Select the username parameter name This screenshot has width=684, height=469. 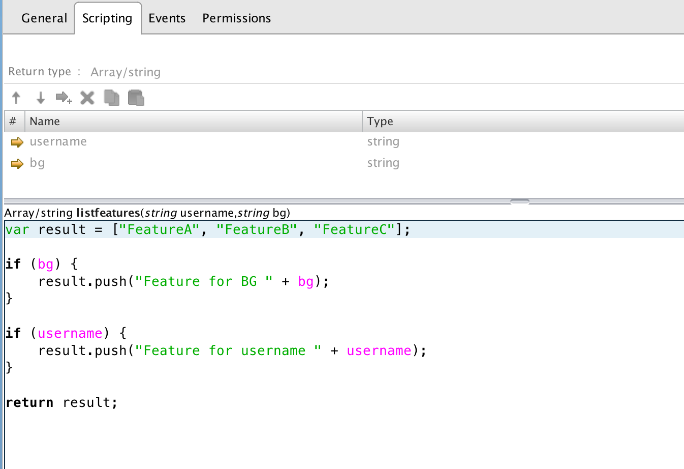[x=58, y=142]
